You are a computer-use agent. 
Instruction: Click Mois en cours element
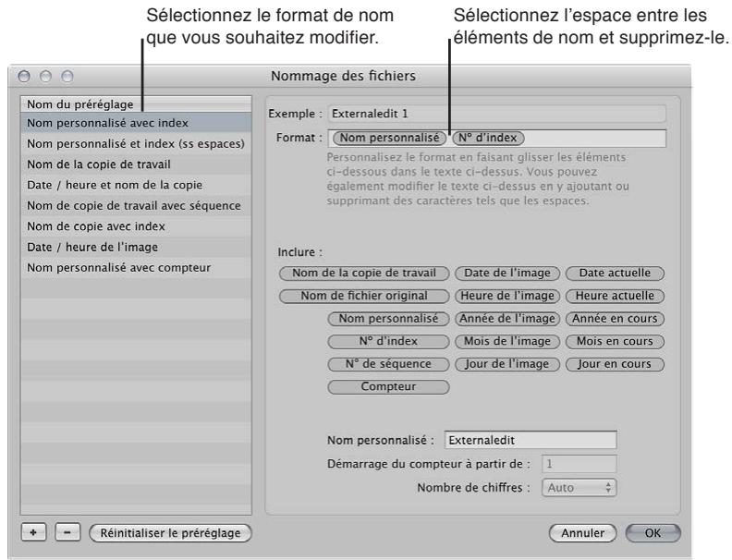point(615,341)
